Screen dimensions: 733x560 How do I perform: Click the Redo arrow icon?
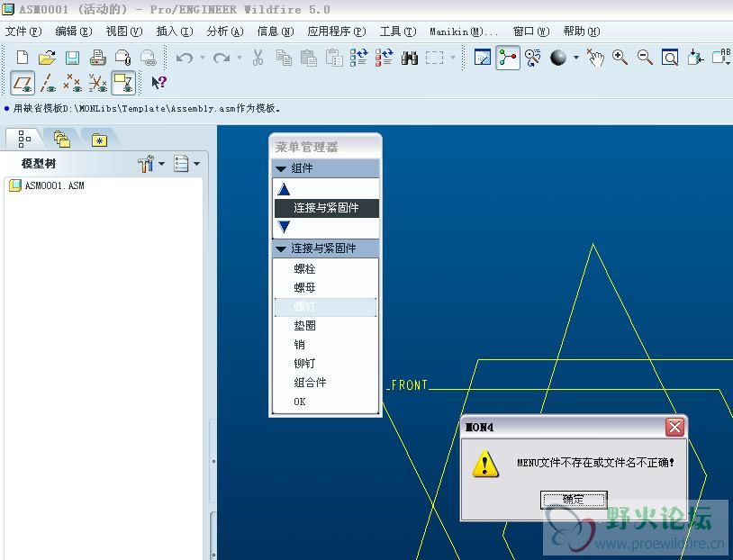pyautogui.click(x=222, y=58)
